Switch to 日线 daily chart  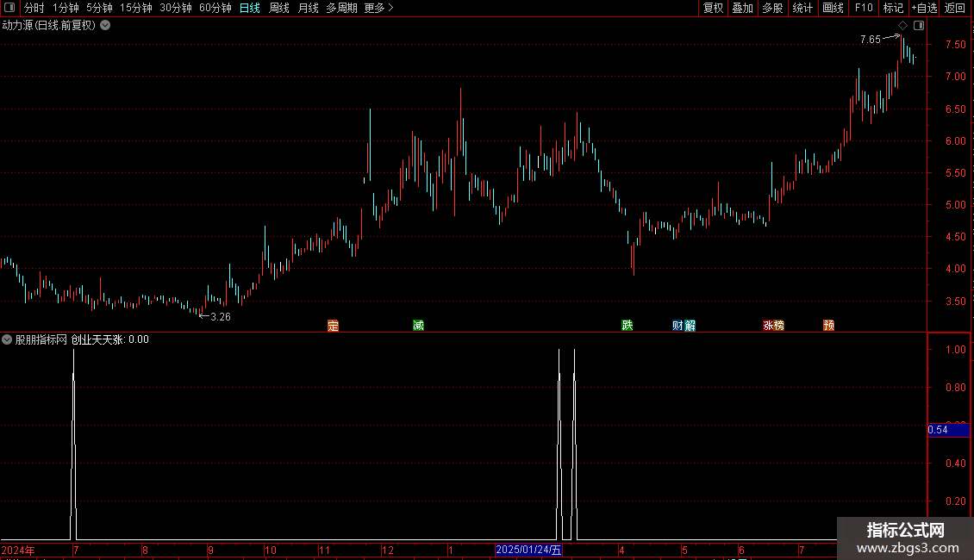(250, 8)
